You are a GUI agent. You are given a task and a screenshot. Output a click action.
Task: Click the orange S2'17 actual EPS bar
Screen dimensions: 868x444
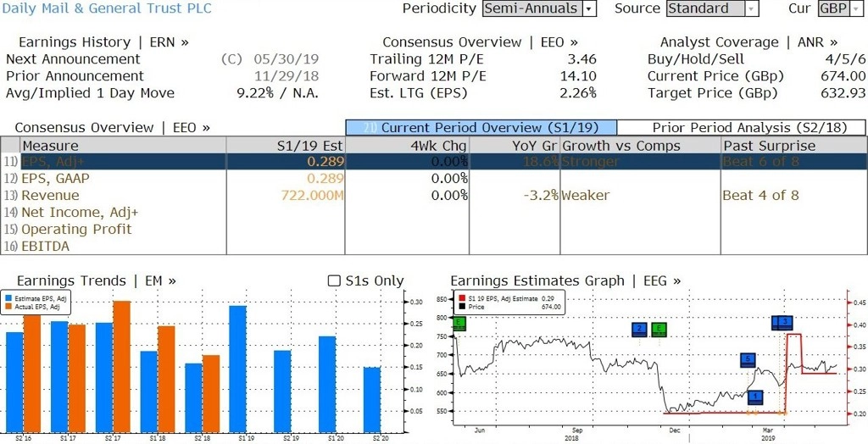[x=122, y=367]
